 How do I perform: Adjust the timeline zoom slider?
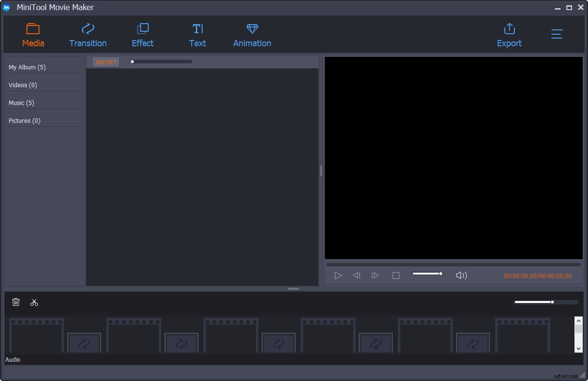point(552,302)
